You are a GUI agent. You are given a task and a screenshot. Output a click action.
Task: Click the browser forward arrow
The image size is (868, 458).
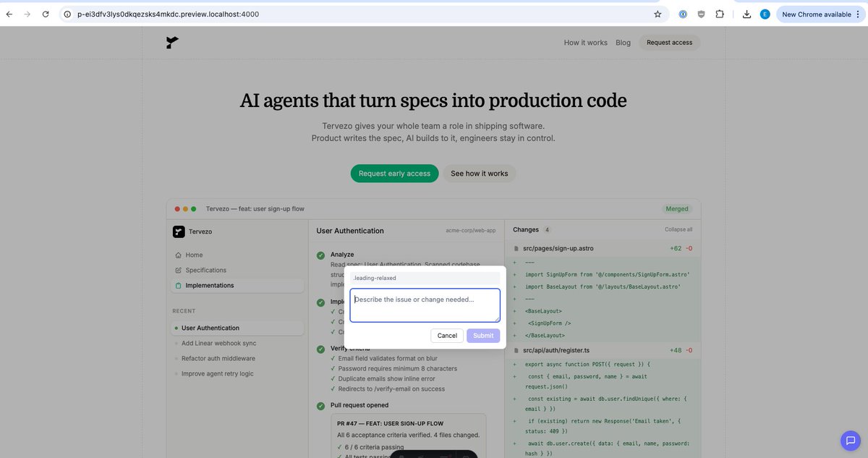(27, 14)
